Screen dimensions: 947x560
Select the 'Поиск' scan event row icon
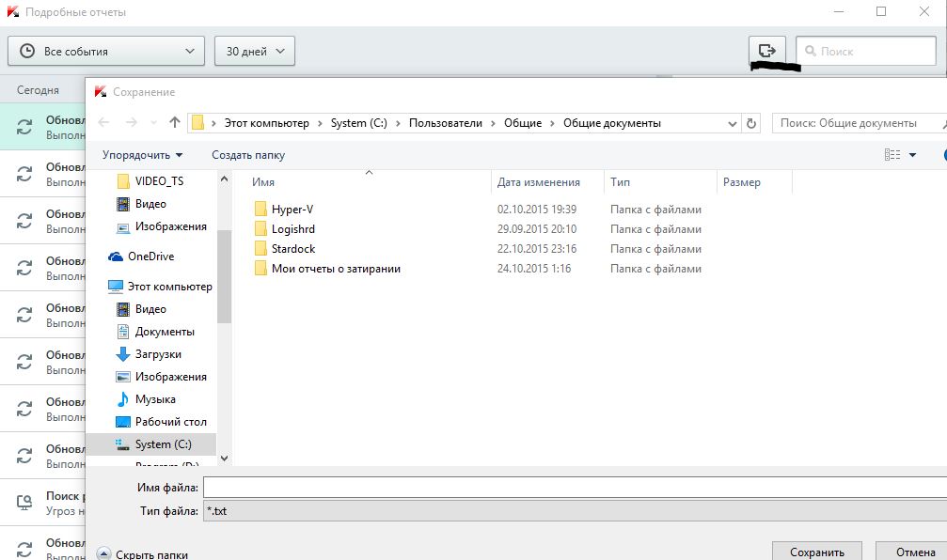24,503
